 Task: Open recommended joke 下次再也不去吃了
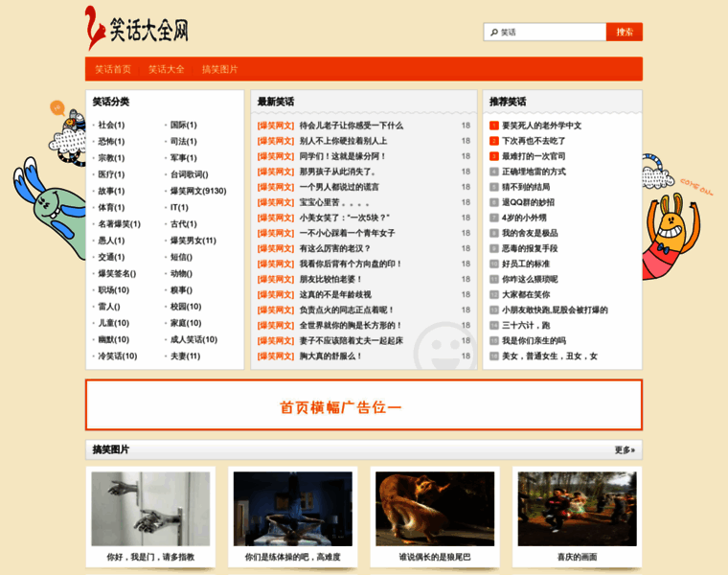click(x=534, y=141)
